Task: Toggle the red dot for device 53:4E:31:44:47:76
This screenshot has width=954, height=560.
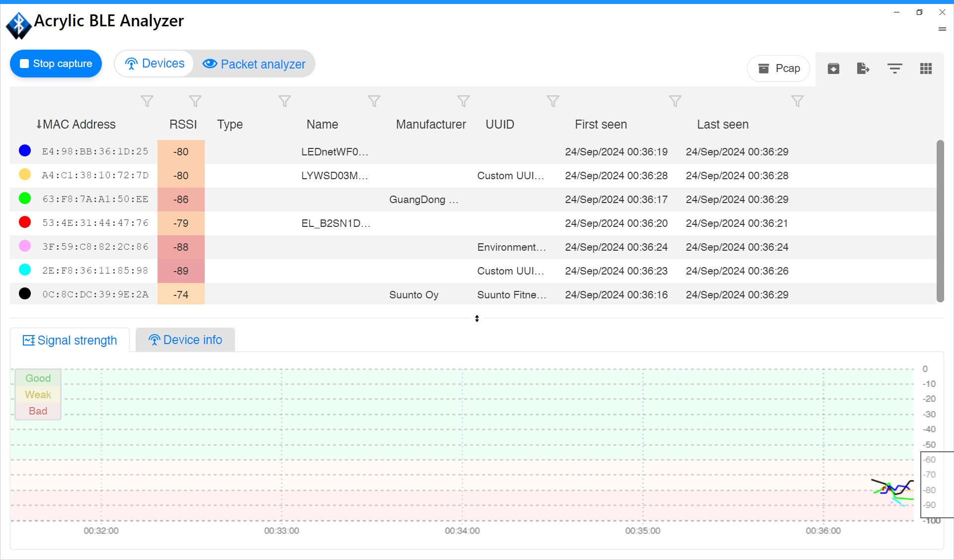Action: point(25,222)
